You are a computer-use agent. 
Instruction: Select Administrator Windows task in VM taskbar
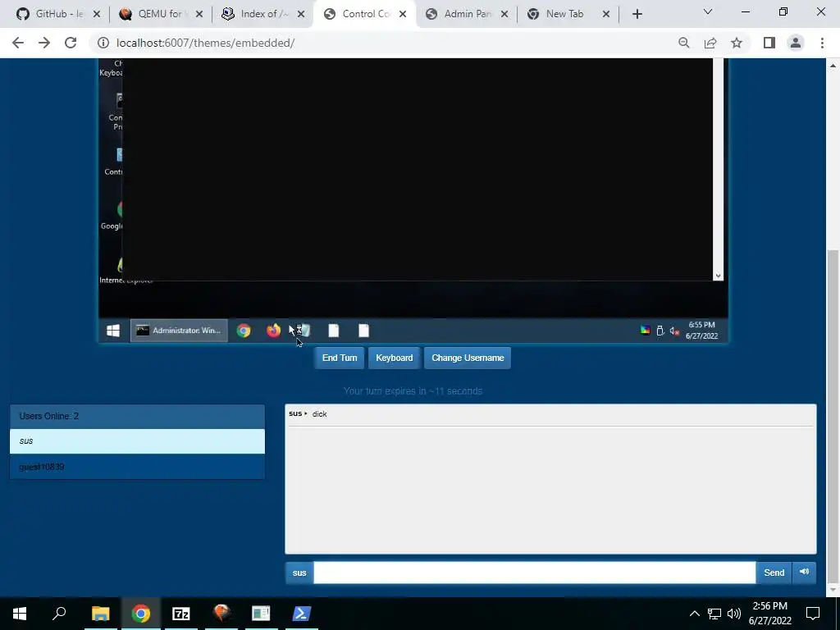click(179, 331)
